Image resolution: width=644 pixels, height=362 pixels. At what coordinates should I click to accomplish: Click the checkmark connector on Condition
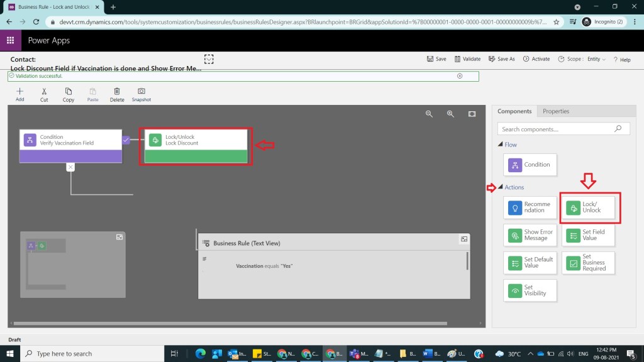click(126, 140)
